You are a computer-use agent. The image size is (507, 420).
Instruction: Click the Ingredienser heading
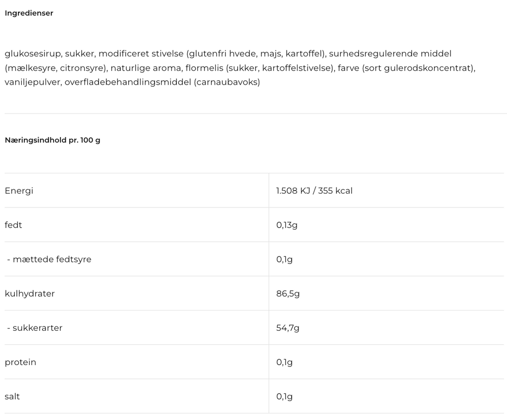pyautogui.click(x=29, y=13)
